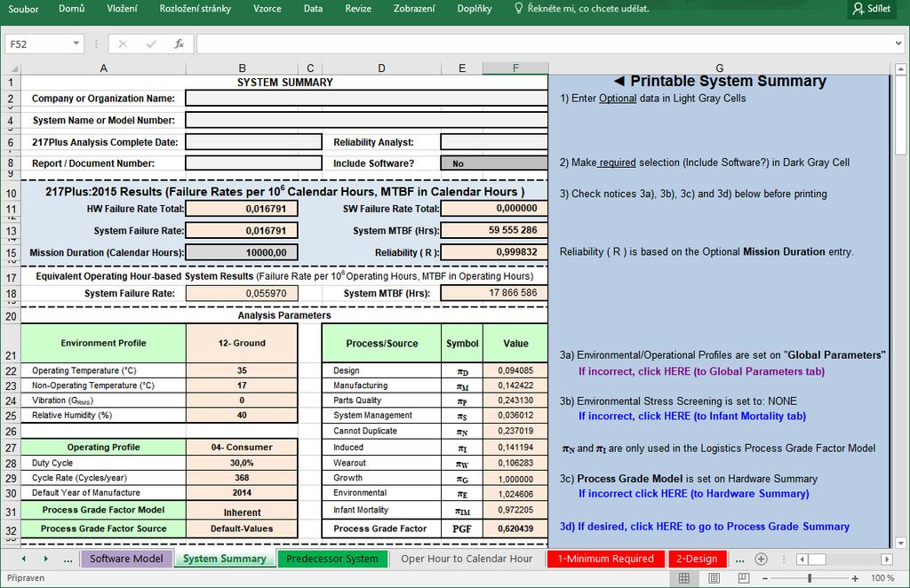Viewport: 910px width, 588px height.
Task: Open the Doplňky ribbon tab
Action: click(x=475, y=9)
